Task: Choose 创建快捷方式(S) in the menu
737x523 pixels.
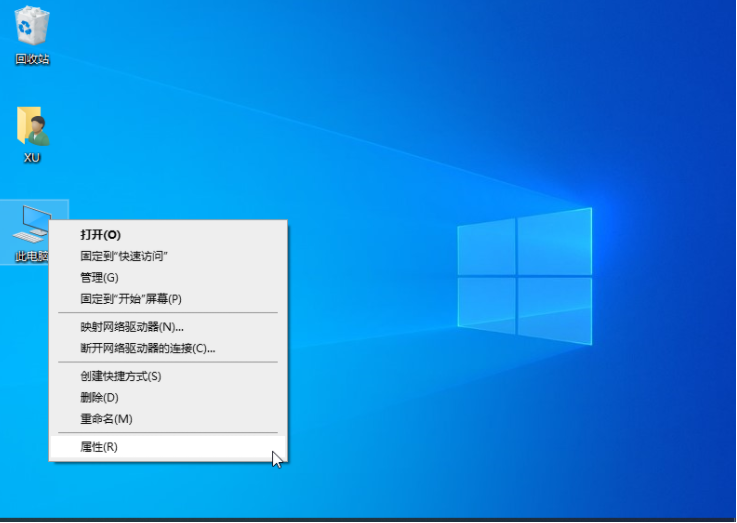Action: [x=120, y=376]
